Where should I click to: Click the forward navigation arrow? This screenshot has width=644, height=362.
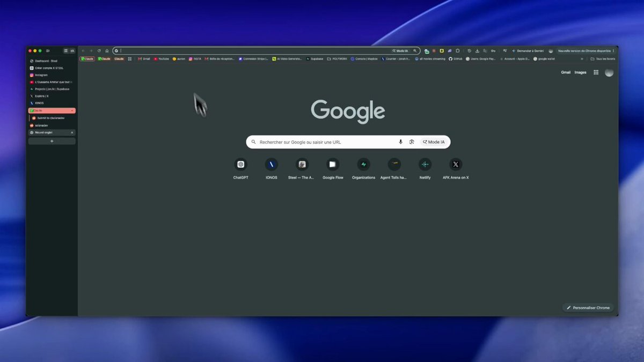pyautogui.click(x=91, y=50)
